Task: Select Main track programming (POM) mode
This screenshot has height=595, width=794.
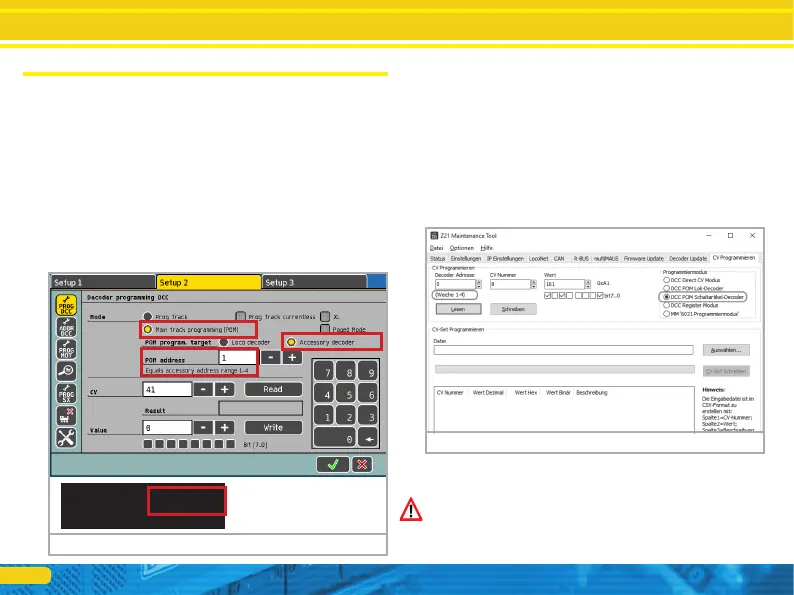Action: pos(148,329)
